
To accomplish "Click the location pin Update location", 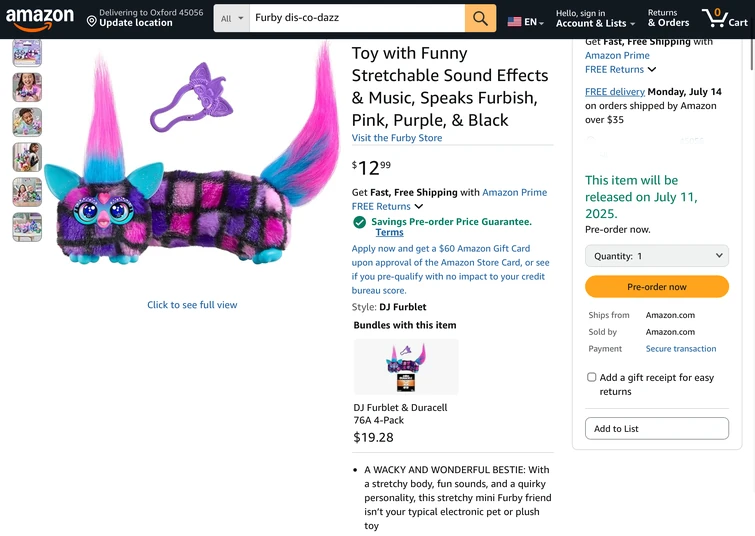I will [91, 20].
